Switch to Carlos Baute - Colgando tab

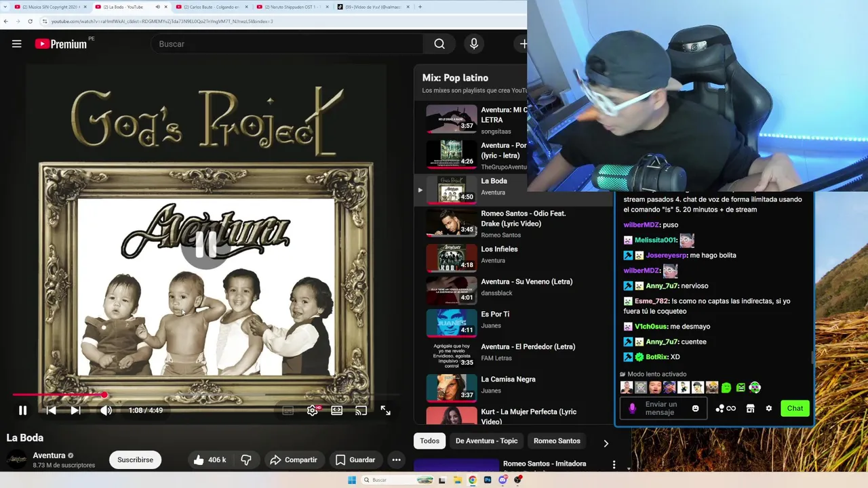point(212,7)
